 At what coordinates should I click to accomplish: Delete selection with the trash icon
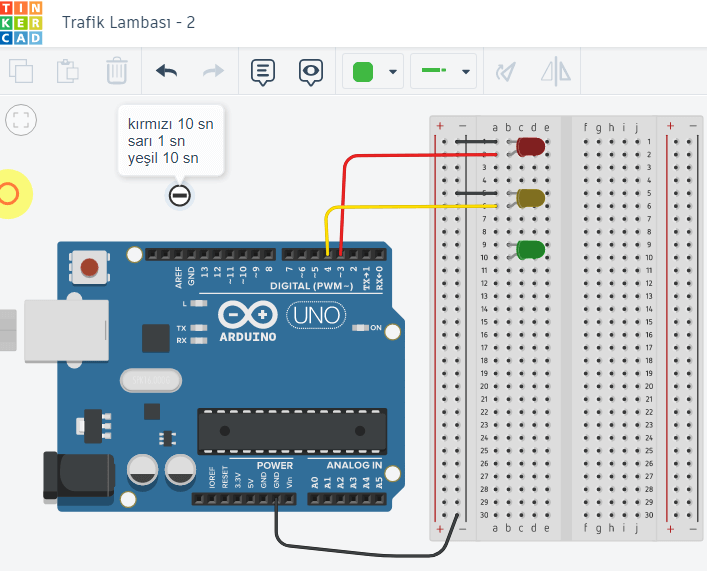116,72
